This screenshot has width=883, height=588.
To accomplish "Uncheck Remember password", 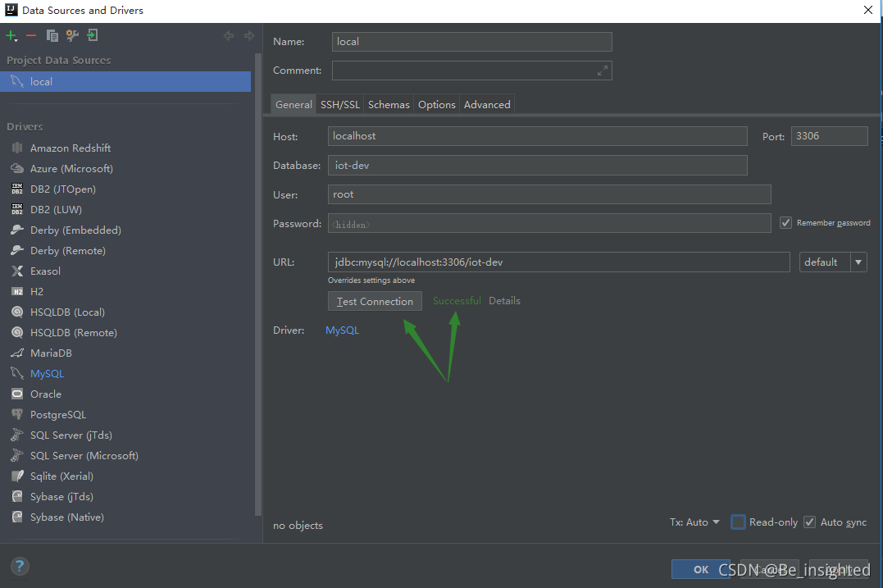I will tap(785, 222).
